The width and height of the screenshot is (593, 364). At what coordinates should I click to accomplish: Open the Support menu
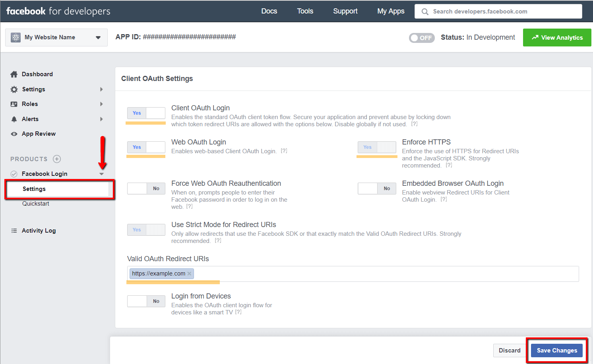(x=345, y=11)
